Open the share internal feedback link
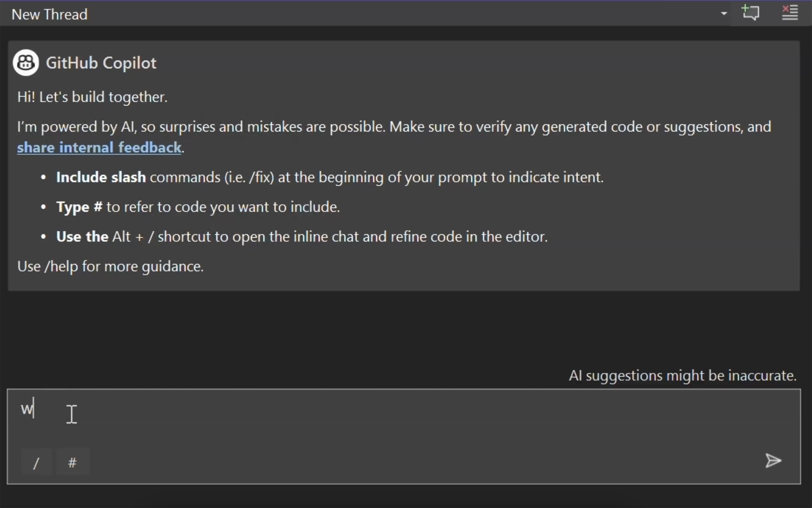 point(99,147)
